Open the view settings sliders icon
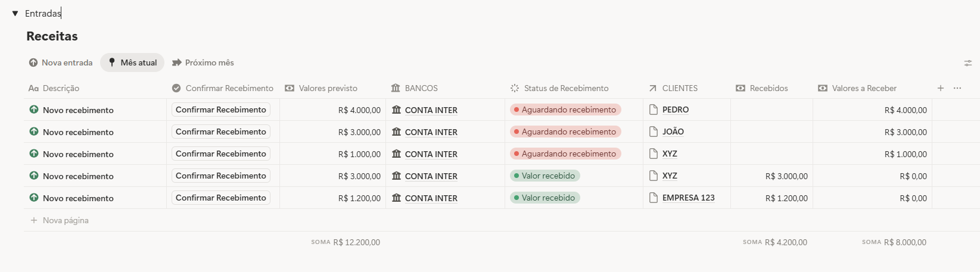 coord(968,63)
